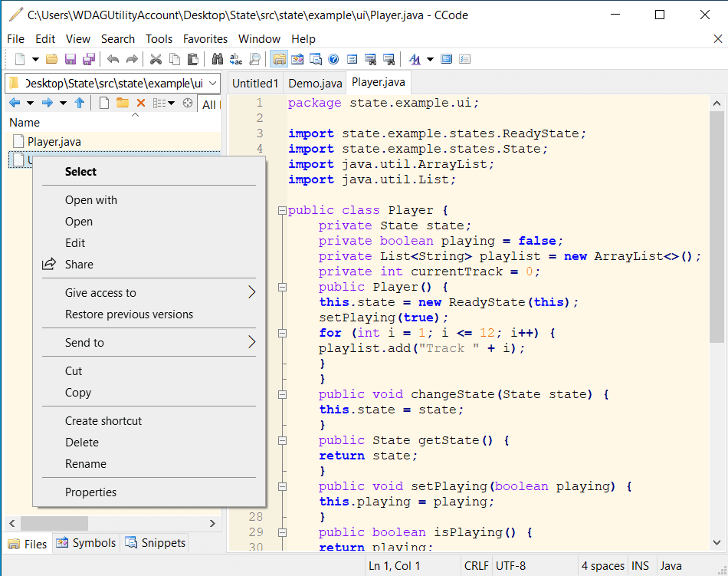Go up one folder with the up arrow
This screenshot has height=576, width=728.
click(79, 103)
